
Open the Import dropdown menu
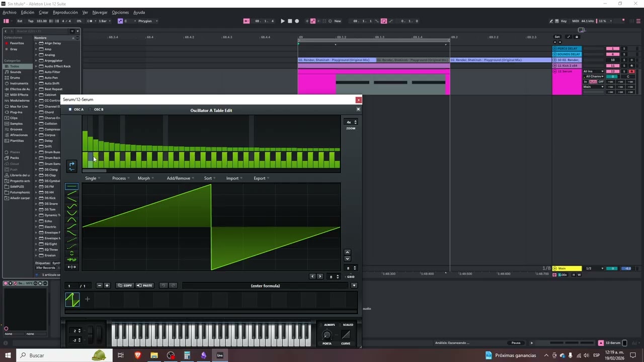tap(234, 178)
